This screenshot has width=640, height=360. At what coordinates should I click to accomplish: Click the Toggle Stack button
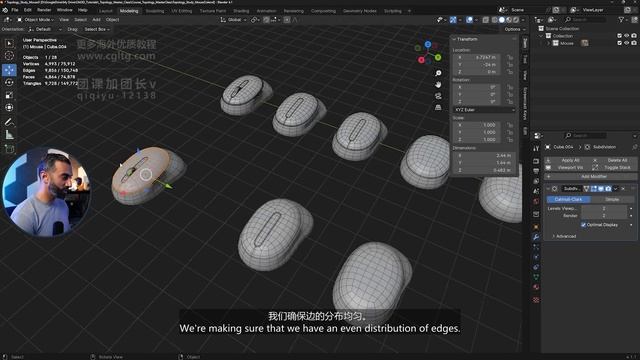613,168
